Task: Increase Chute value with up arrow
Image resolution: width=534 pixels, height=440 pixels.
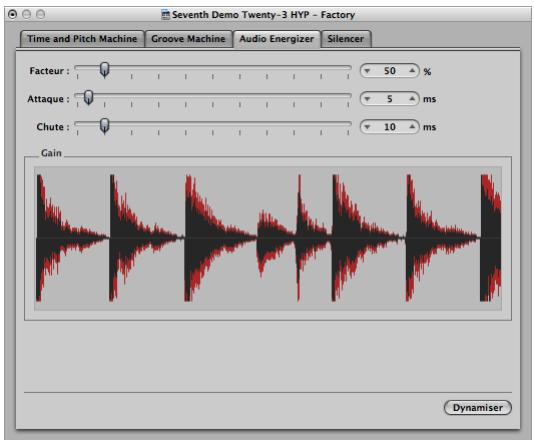Action: pos(412,127)
